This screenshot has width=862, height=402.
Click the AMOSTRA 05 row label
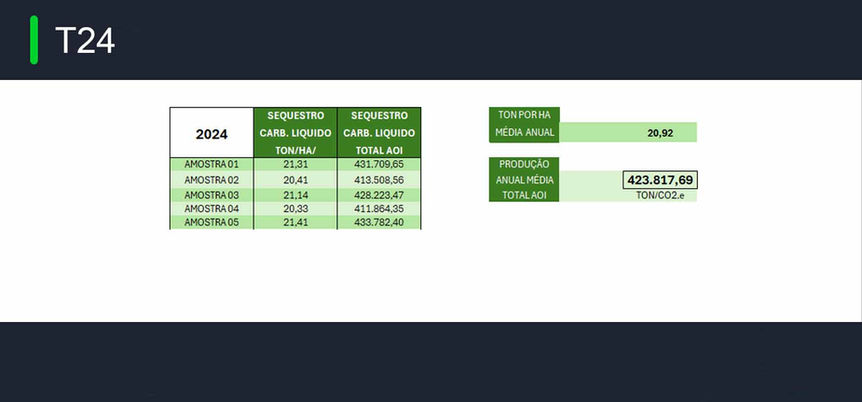(x=211, y=222)
